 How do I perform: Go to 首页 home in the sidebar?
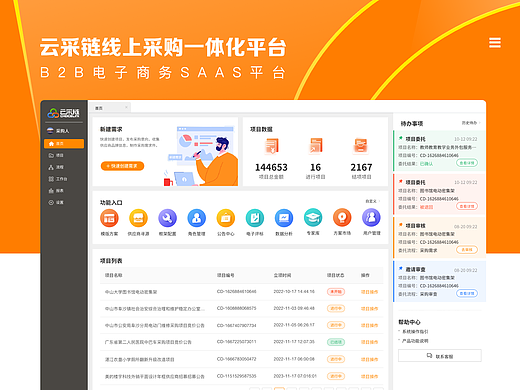click(64, 144)
